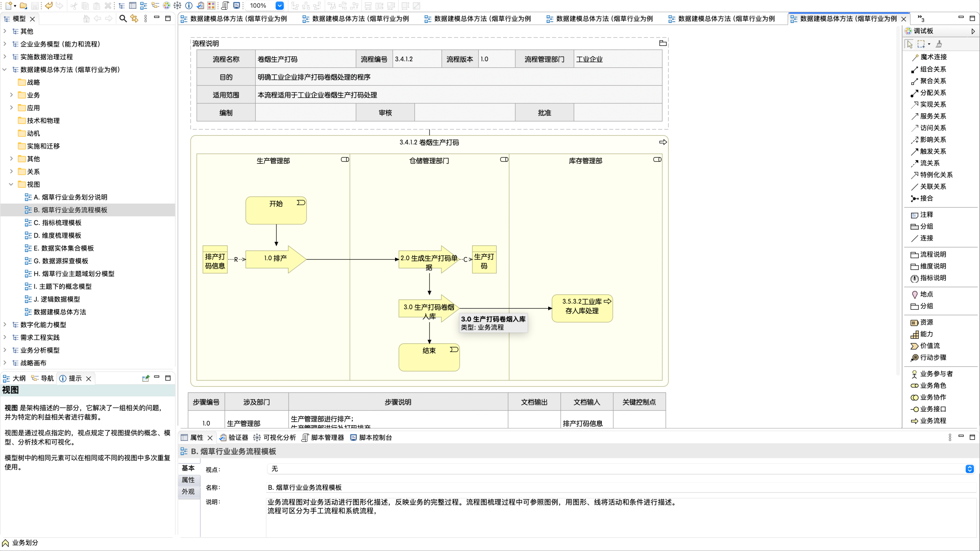Select 指标说明 tool in palette
Screen dimensions: 980x551
pyautogui.click(x=928, y=278)
